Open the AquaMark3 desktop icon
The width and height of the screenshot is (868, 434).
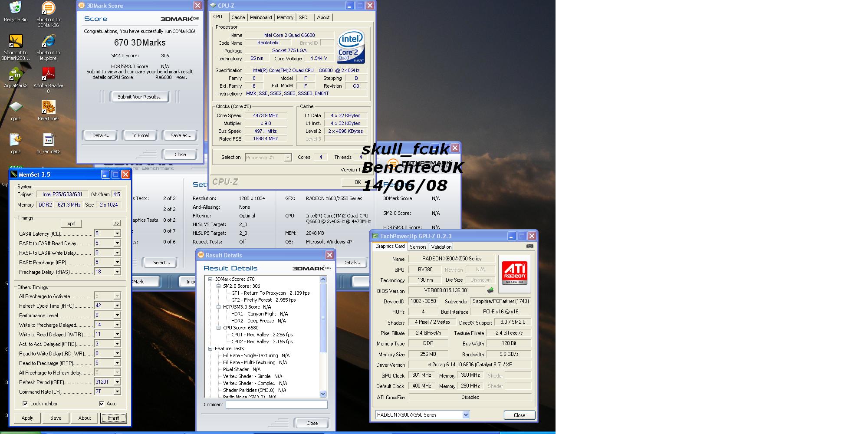point(16,78)
